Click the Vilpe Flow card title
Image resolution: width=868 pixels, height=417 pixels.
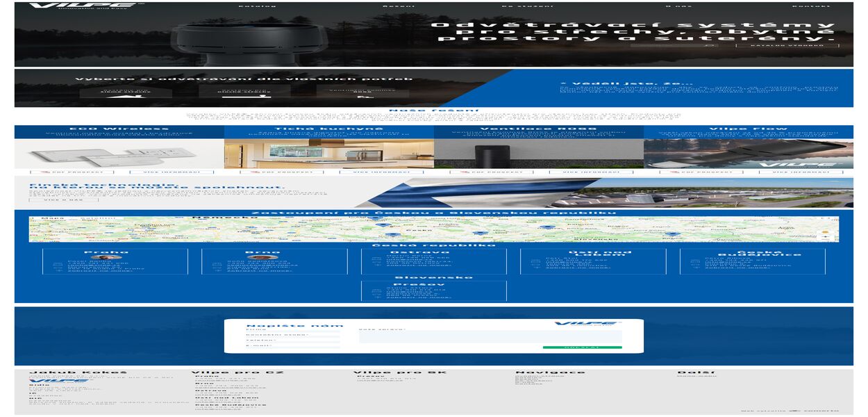pyautogui.click(x=749, y=129)
